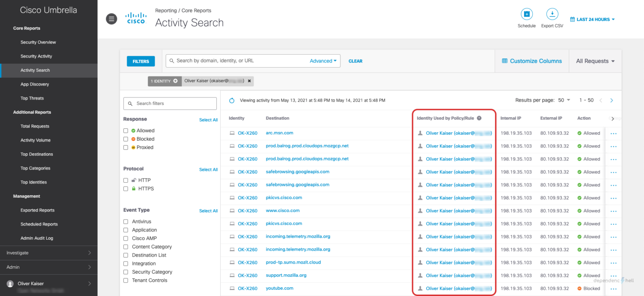Click the calendar icon next to Last 24 Hours
Screen dimensions: 644x296
pos(573,19)
